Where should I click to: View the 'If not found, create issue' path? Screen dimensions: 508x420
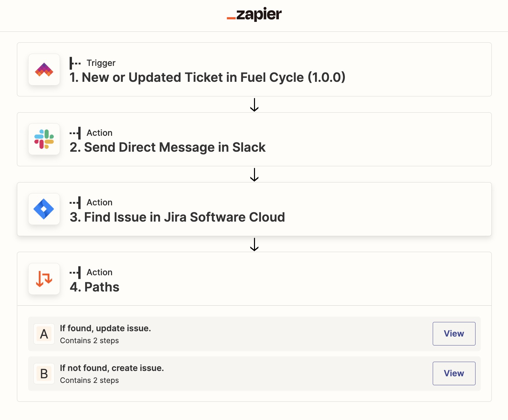tap(454, 373)
